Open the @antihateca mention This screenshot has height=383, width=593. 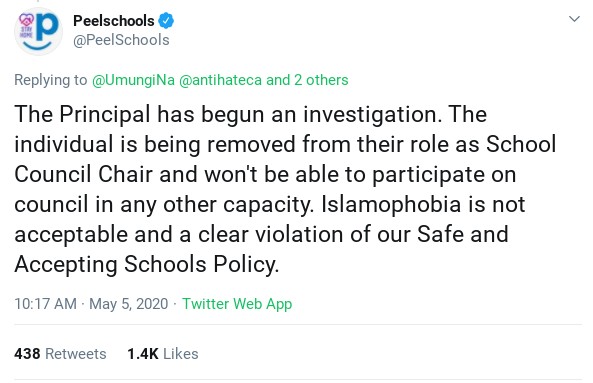click(x=220, y=80)
